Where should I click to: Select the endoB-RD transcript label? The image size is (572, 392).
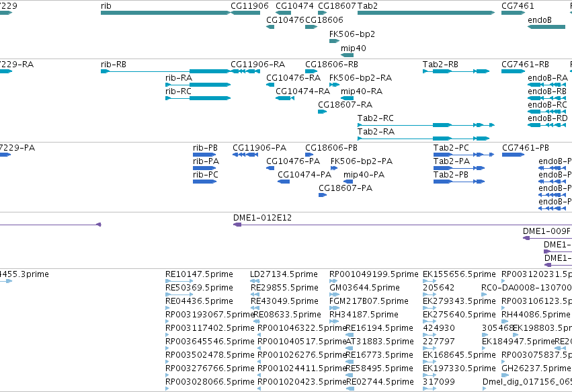click(548, 118)
